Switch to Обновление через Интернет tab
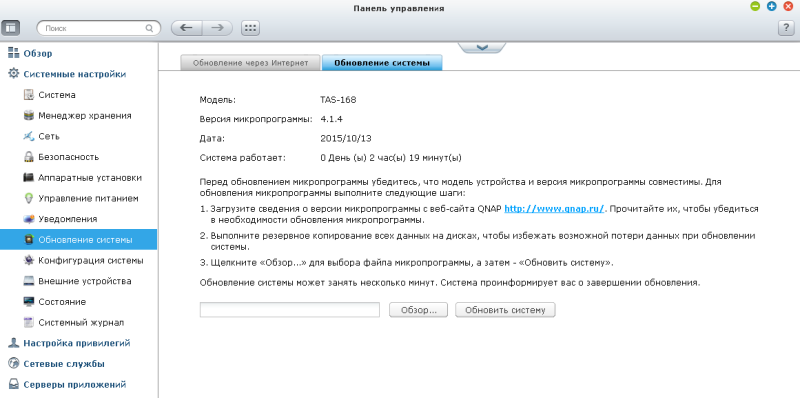Image resolution: width=800 pixels, height=398 pixels. coord(251,63)
